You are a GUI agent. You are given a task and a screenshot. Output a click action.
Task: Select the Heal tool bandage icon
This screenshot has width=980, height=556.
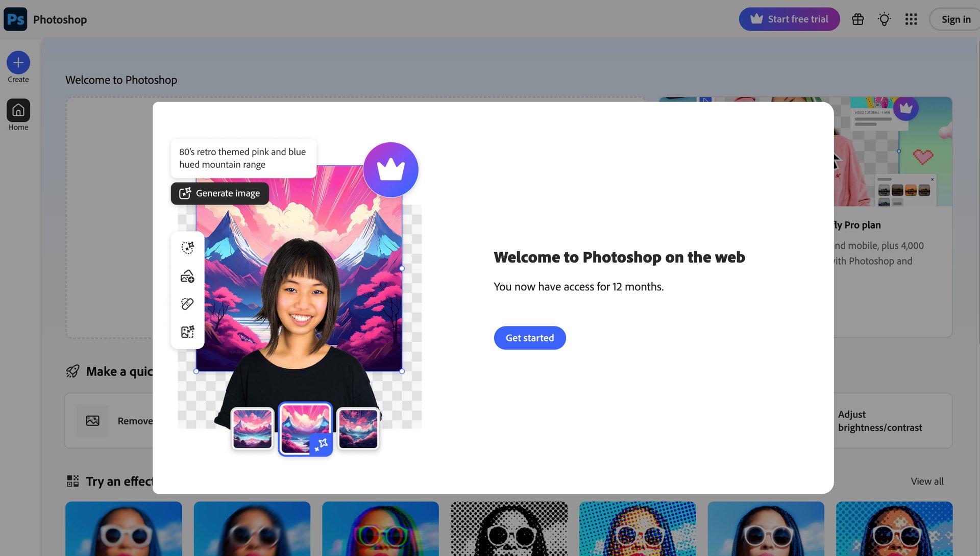coord(187,304)
